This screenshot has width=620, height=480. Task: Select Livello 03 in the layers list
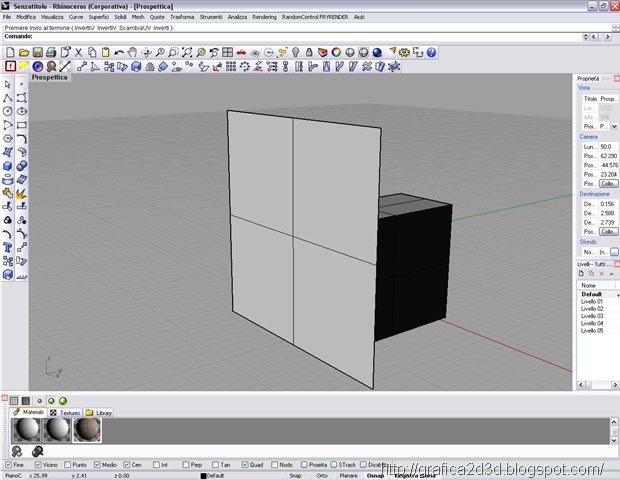point(594,316)
